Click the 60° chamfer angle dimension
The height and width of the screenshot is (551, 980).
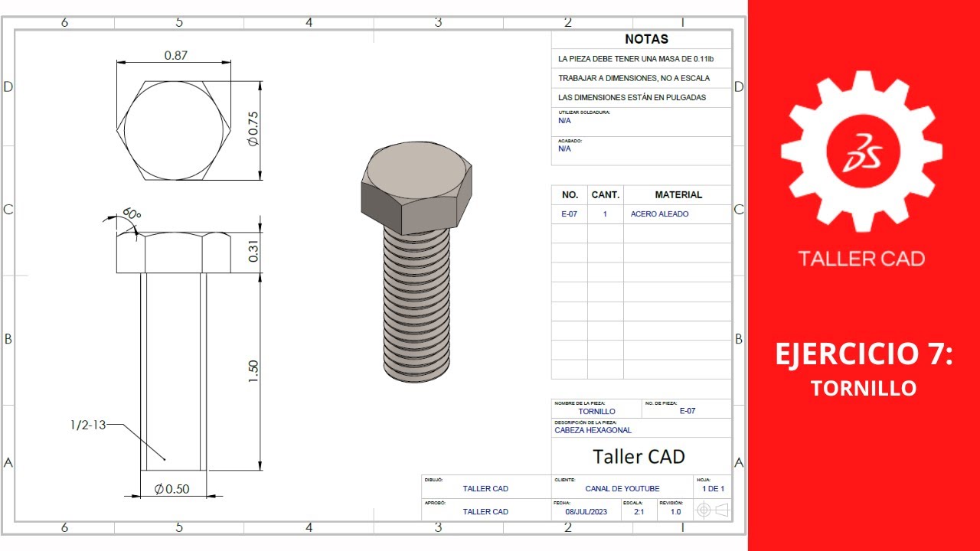[130, 216]
